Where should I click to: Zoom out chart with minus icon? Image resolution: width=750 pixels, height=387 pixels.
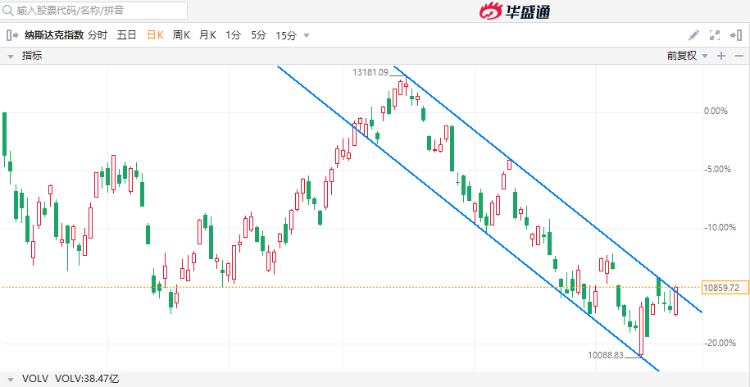click(x=739, y=56)
